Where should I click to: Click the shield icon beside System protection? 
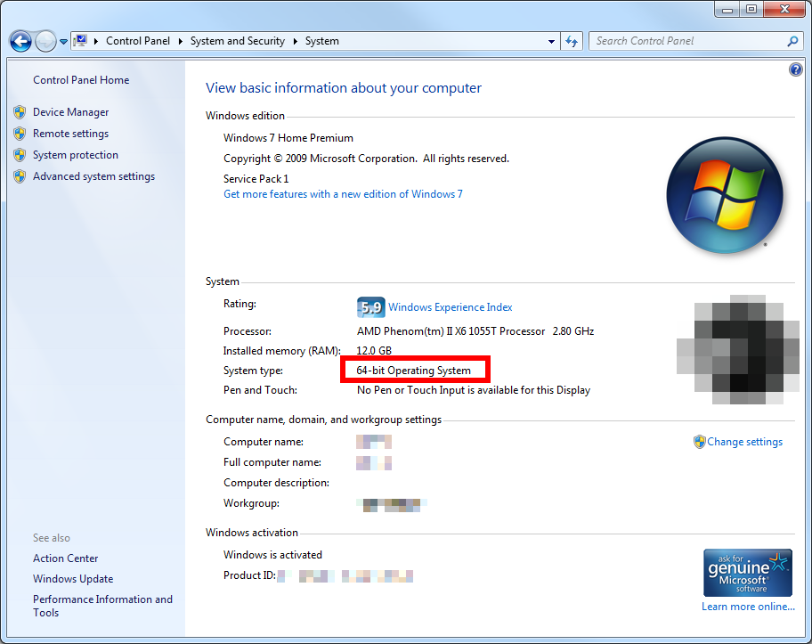coord(20,155)
